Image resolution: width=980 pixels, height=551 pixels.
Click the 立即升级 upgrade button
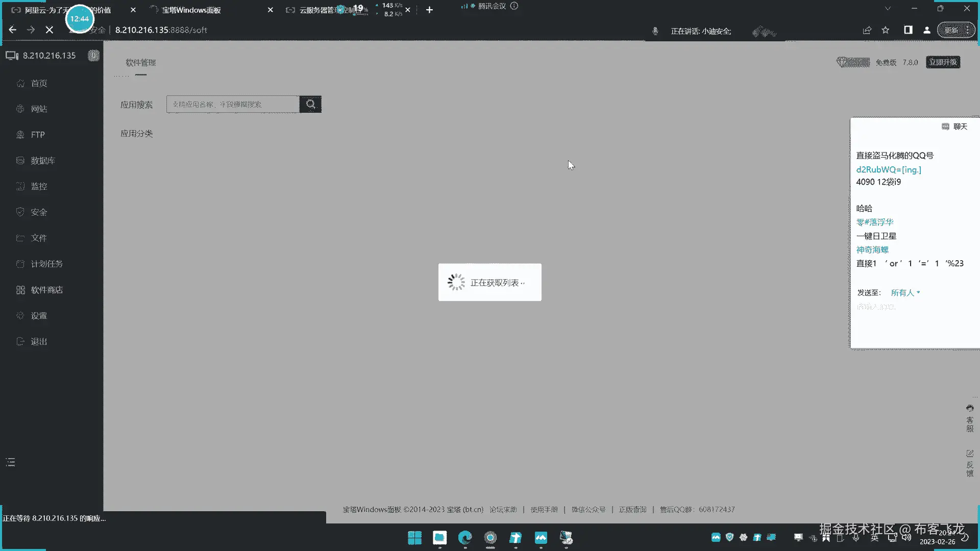(943, 62)
